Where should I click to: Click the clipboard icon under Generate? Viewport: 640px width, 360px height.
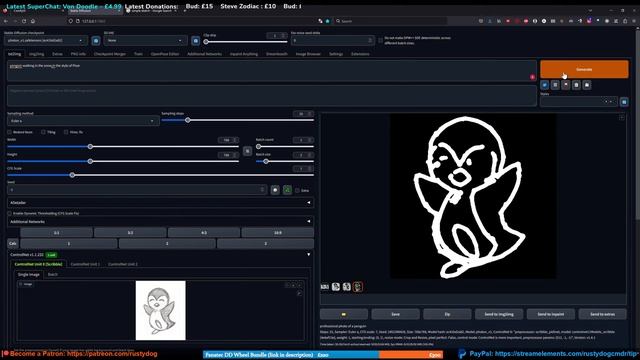[576, 85]
